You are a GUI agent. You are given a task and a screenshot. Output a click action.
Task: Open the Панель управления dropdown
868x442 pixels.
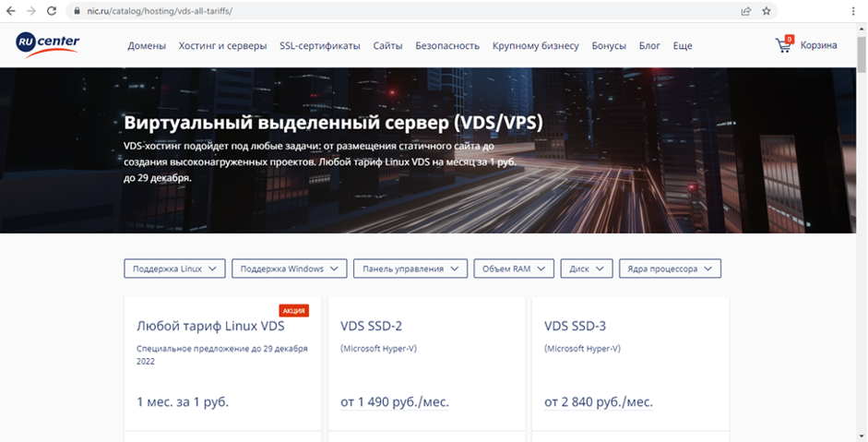pos(410,269)
